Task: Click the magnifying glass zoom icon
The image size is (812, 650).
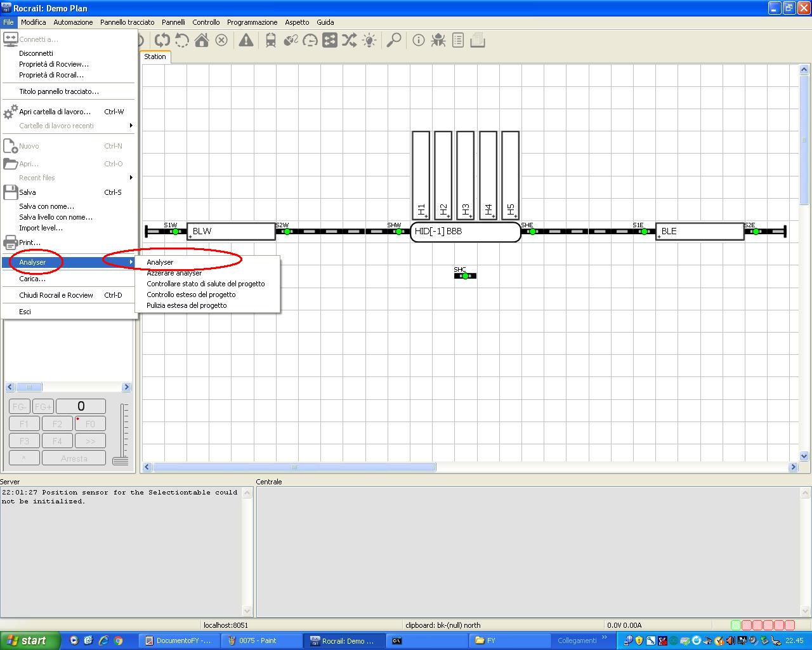Action: 394,41
